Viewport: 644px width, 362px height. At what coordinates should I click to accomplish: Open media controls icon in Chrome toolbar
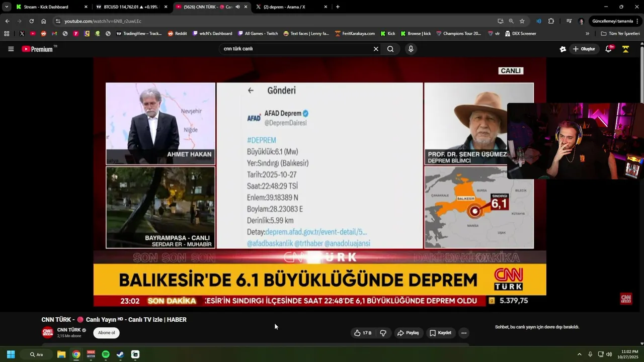[569, 21]
